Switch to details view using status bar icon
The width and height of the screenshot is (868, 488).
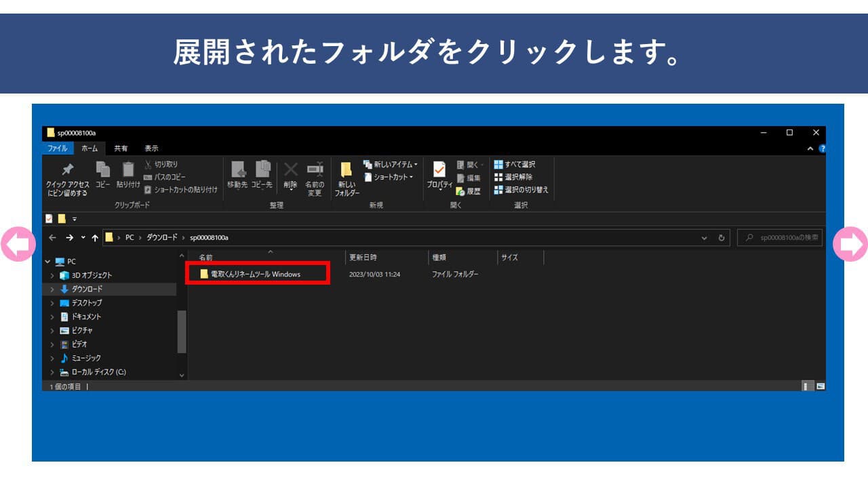808,386
